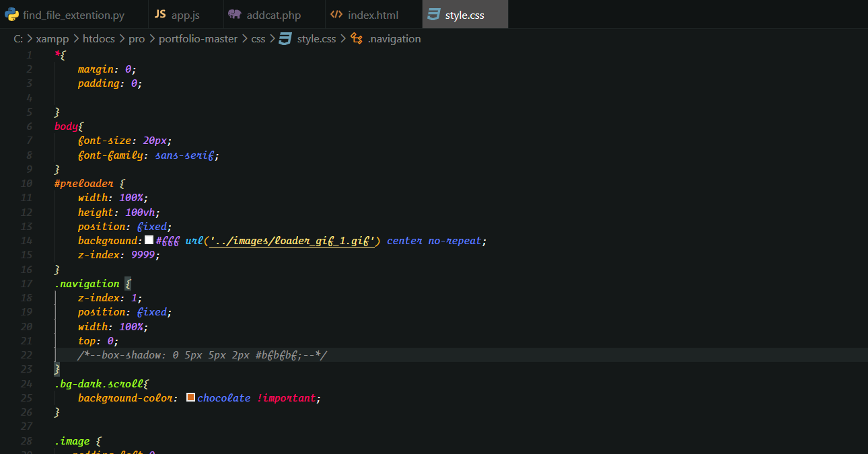Click the PHP elephant icon on addcat.php tab
Image resolution: width=868 pixels, height=454 pixels.
[234, 15]
